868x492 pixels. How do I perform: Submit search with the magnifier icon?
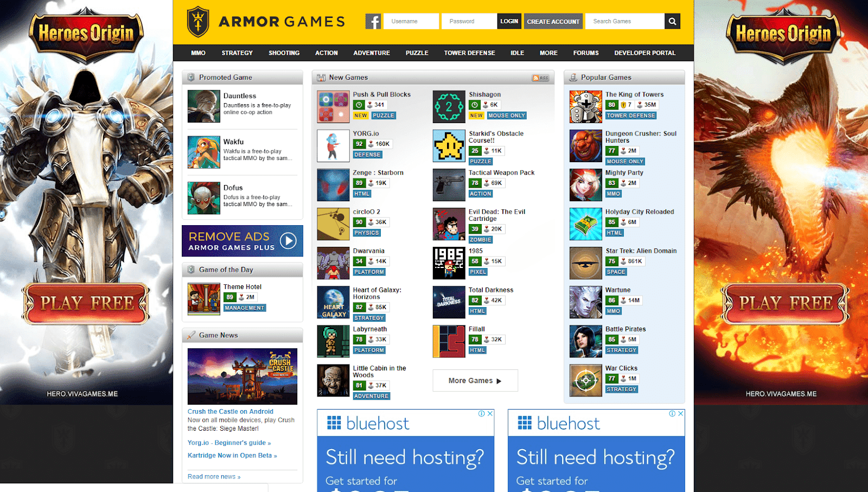pyautogui.click(x=672, y=21)
